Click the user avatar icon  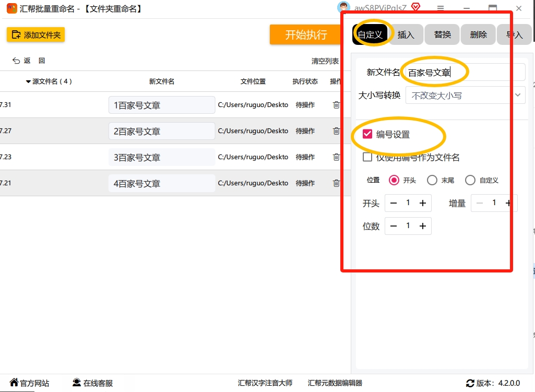(343, 7)
